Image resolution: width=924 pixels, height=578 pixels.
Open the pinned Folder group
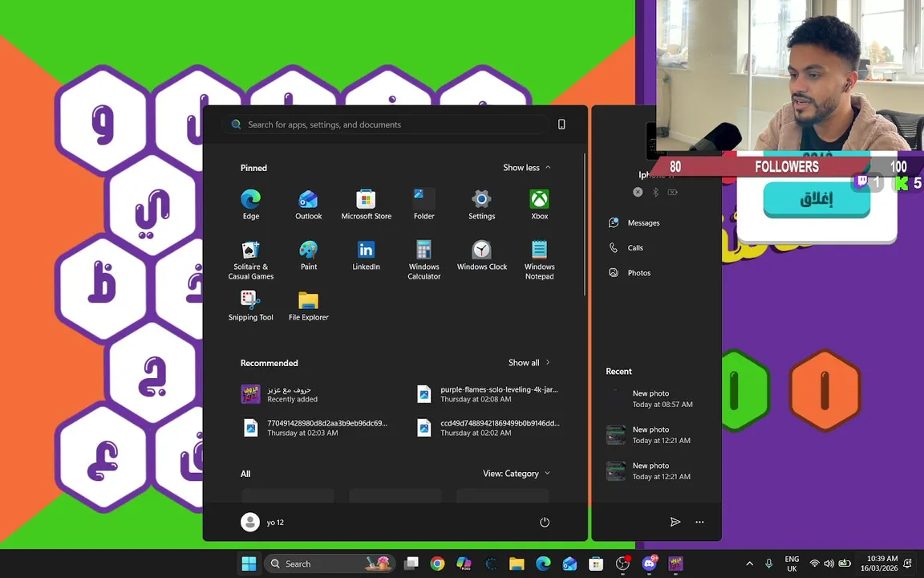(423, 205)
